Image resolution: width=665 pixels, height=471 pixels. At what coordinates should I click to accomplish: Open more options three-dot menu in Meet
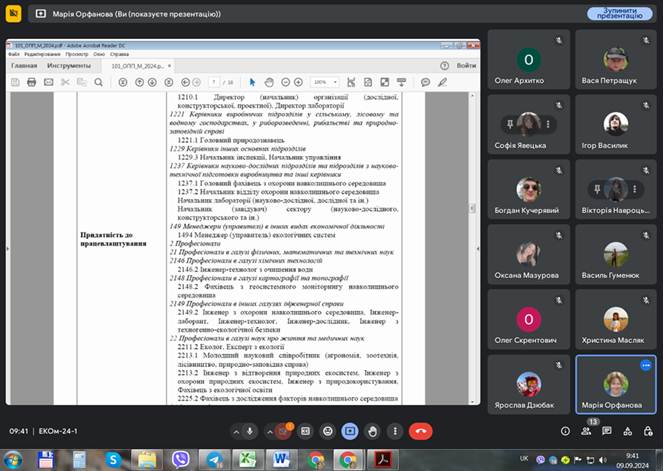(396, 431)
